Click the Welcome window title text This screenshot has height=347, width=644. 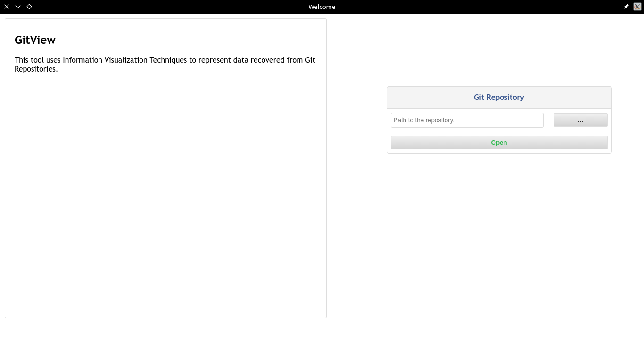322,7
